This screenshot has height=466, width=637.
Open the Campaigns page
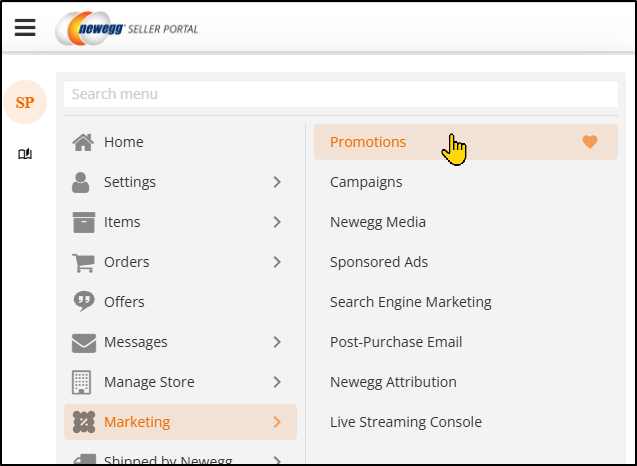[366, 182]
